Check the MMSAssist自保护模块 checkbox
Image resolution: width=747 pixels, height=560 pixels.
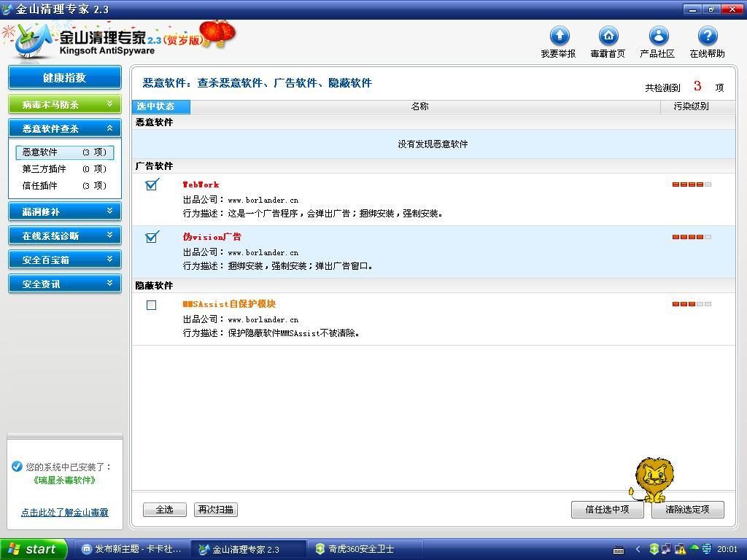tap(152, 305)
